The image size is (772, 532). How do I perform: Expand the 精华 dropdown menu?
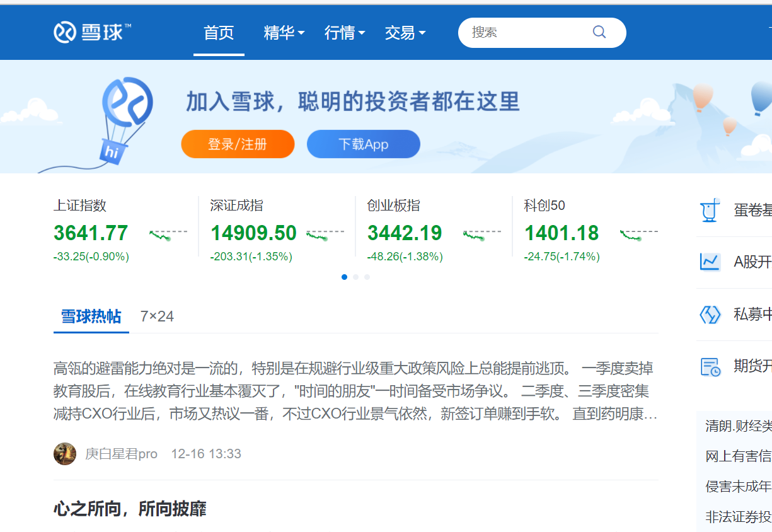pyautogui.click(x=283, y=33)
